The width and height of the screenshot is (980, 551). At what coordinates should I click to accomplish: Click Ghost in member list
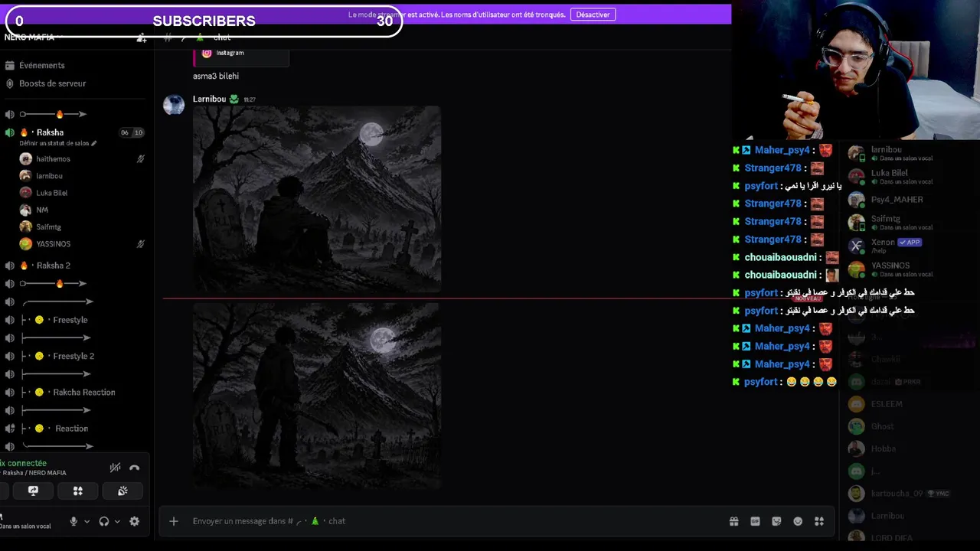882,426
